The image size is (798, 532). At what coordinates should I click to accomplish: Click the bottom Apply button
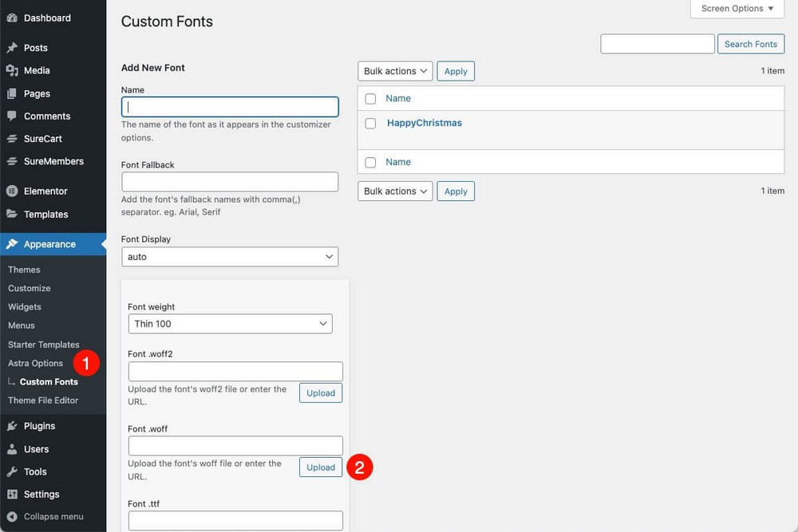(x=456, y=191)
